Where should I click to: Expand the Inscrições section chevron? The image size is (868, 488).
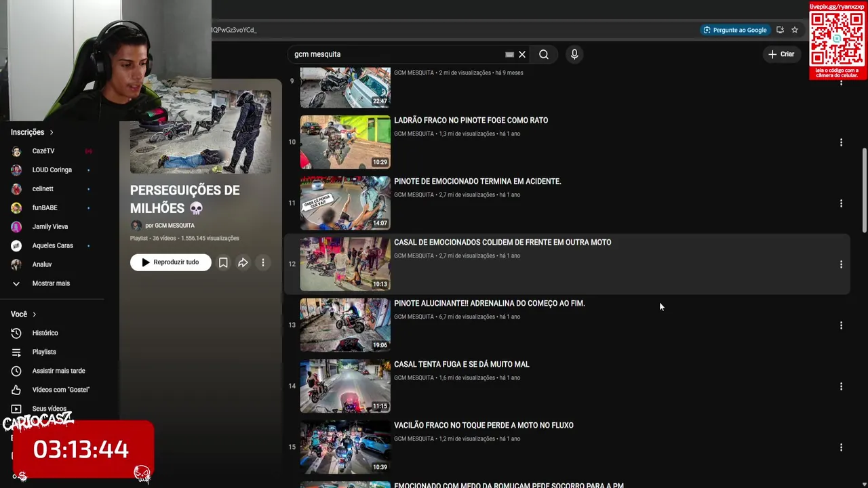coord(51,132)
